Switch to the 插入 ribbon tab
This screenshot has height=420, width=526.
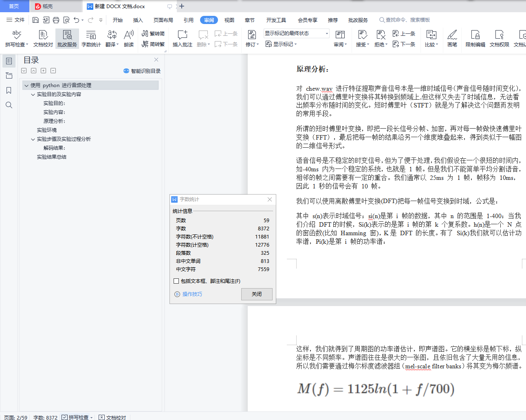pos(138,20)
